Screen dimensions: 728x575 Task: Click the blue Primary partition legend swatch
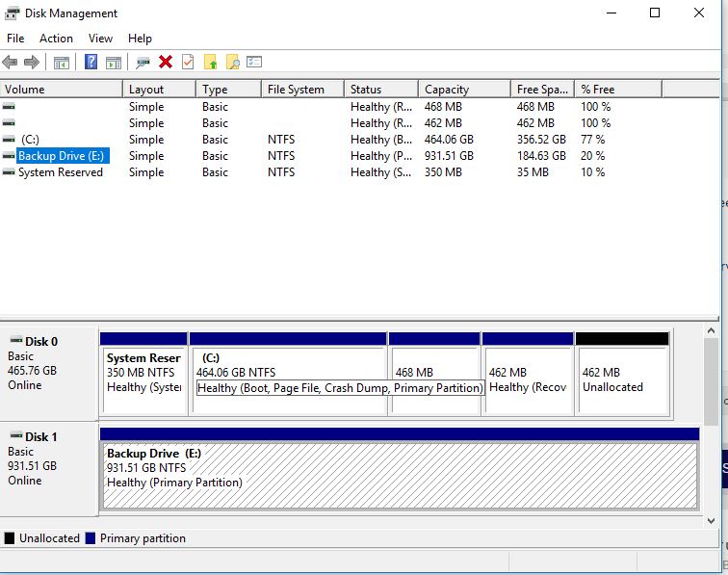[x=91, y=538]
